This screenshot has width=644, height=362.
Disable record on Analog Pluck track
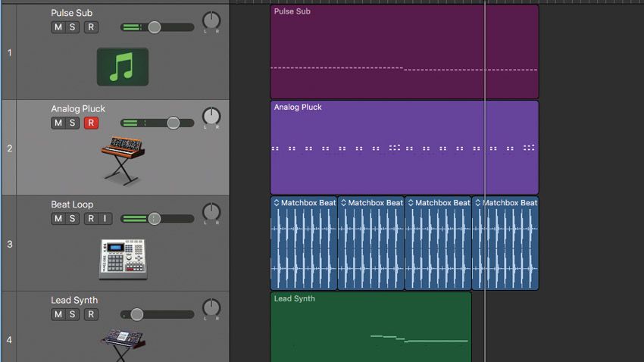tap(91, 123)
